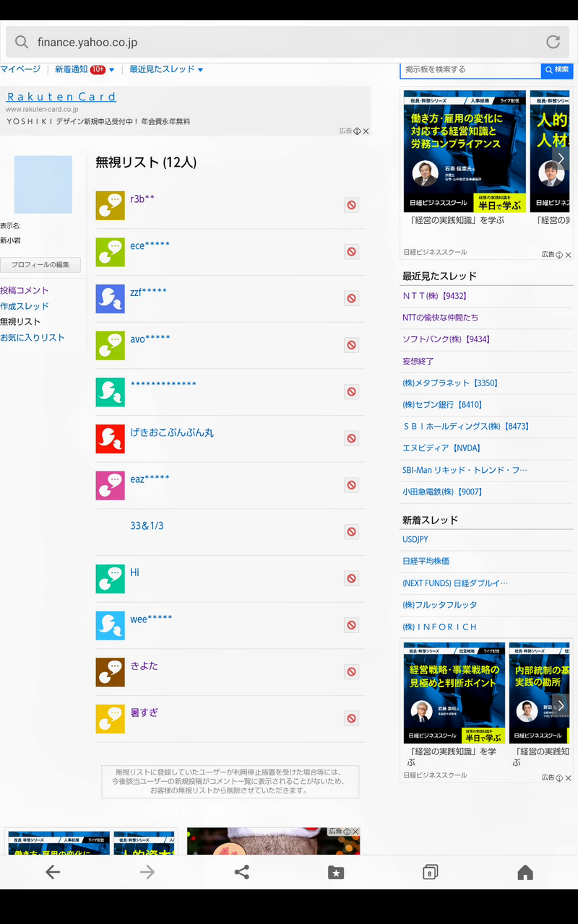
Task: Reload the page with the refresh icon
Action: [553, 42]
